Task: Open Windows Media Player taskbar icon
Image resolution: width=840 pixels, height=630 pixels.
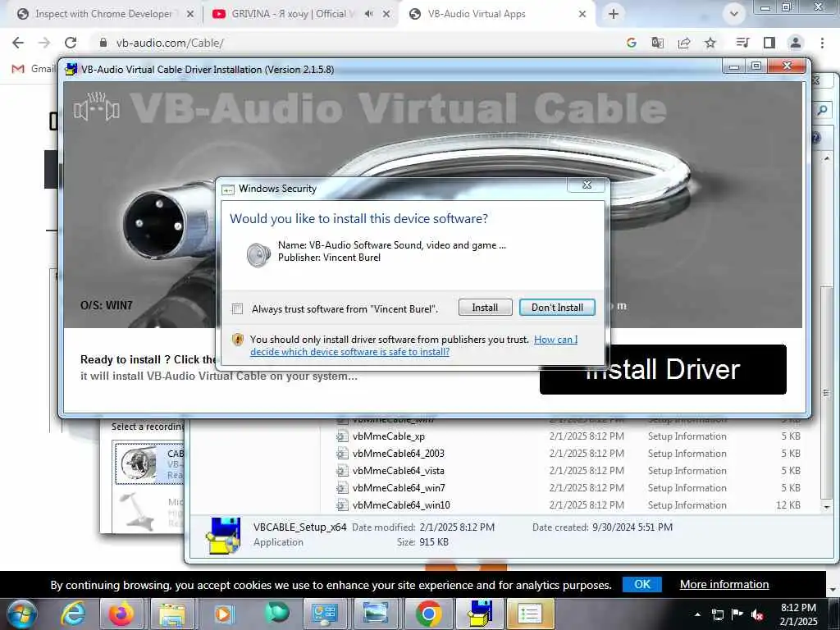Action: [223, 614]
